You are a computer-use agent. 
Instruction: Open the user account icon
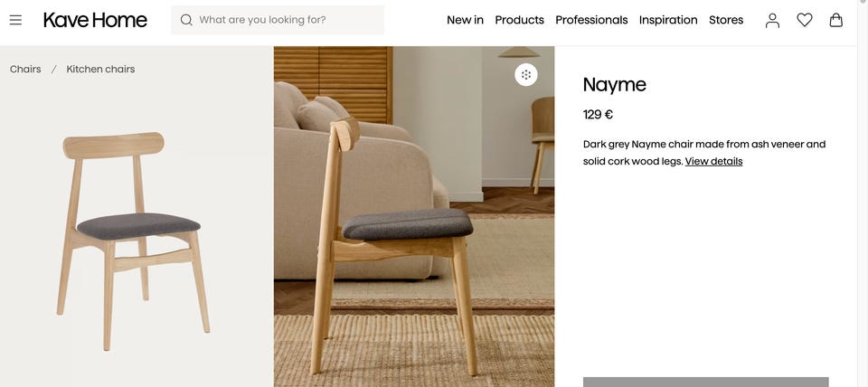(772, 20)
